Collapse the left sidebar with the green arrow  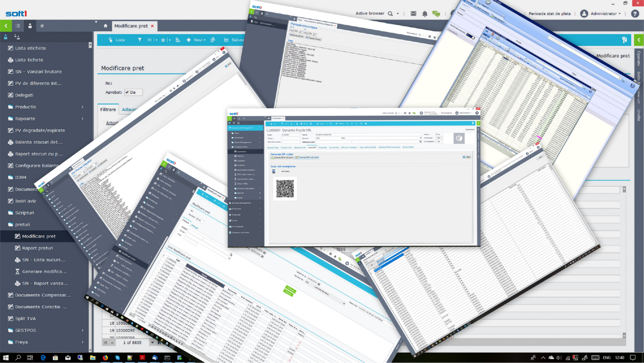coord(6,26)
